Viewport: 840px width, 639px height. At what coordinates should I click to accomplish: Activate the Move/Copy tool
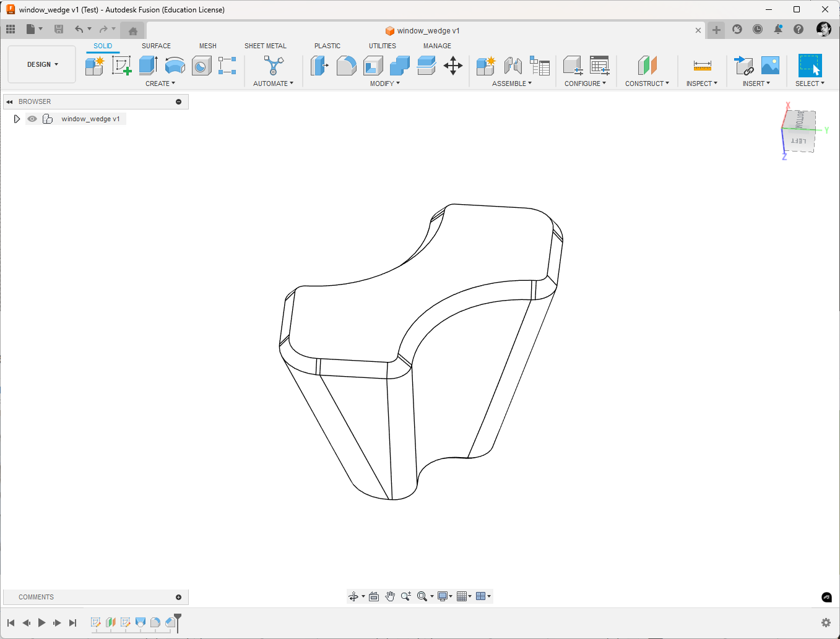(453, 66)
